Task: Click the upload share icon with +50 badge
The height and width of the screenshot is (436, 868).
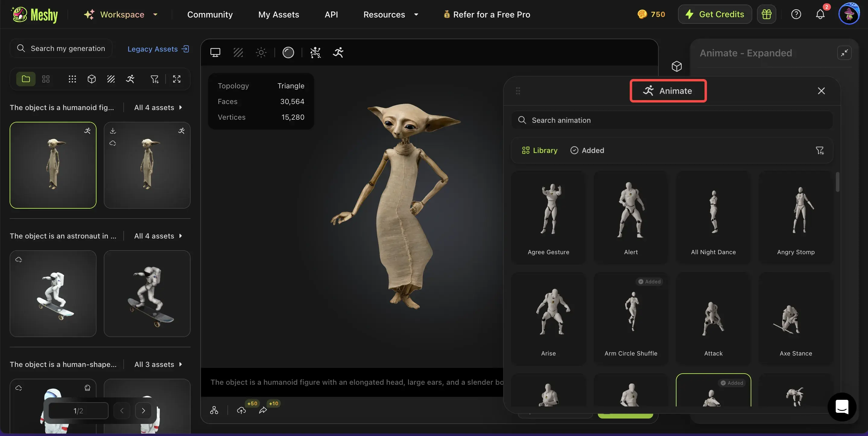Action: click(x=241, y=410)
